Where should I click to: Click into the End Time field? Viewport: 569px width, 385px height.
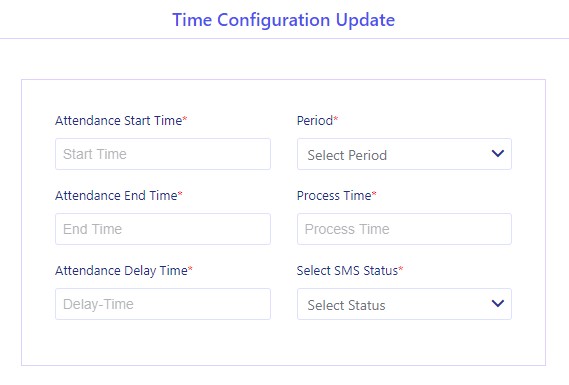point(163,229)
